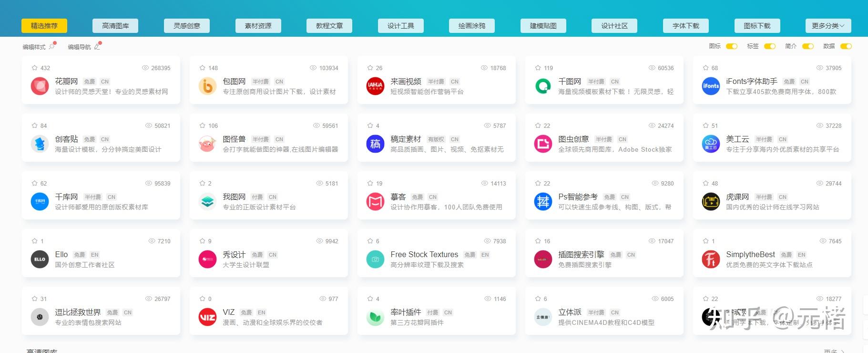Click the 包图网 orange logo icon
Image resolution: width=868 pixels, height=353 pixels.
point(207,86)
